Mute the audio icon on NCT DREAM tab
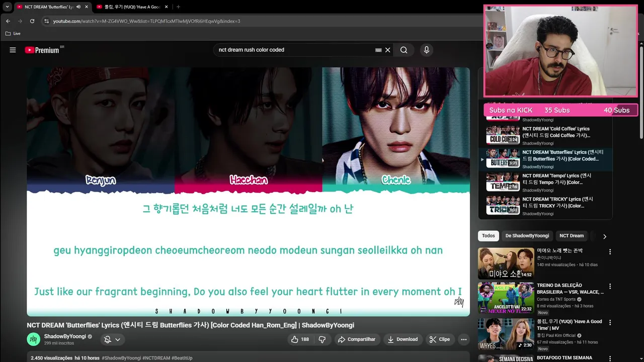Screen dimensions: 644x362 point(78,7)
